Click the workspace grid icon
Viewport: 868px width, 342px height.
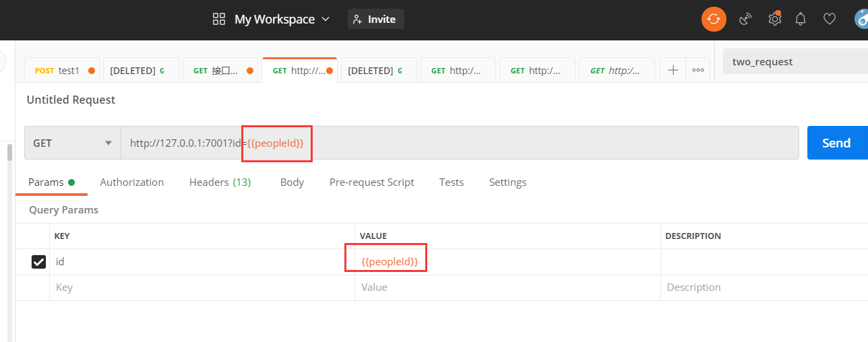(219, 19)
